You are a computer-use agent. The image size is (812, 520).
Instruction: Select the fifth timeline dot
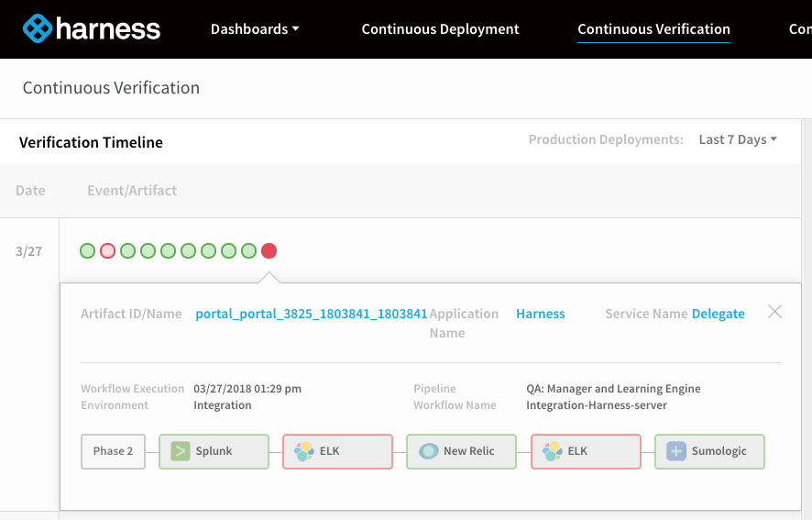(x=169, y=251)
